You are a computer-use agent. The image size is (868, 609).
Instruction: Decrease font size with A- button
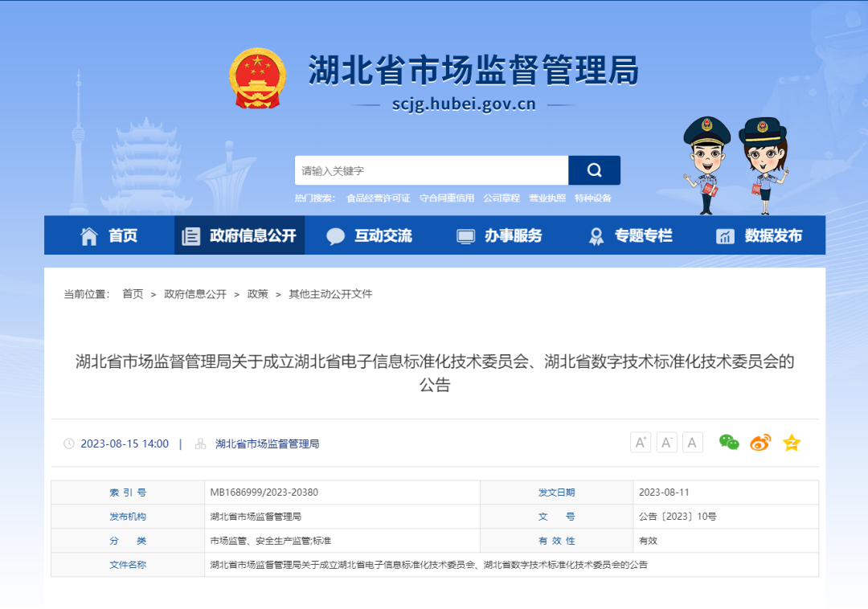[x=666, y=443]
